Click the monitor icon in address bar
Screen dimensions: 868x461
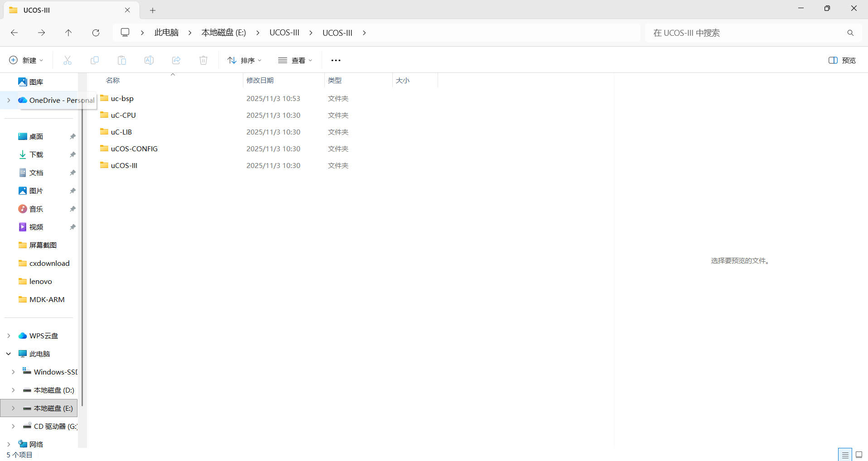125,33
